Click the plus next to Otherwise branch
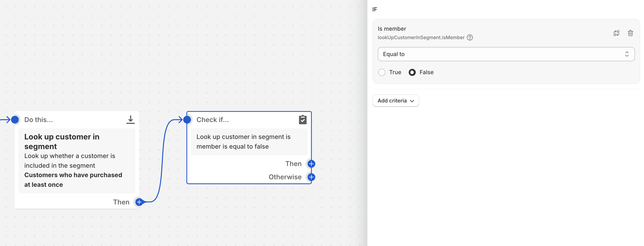Viewport: 644px width, 246px height. click(311, 177)
